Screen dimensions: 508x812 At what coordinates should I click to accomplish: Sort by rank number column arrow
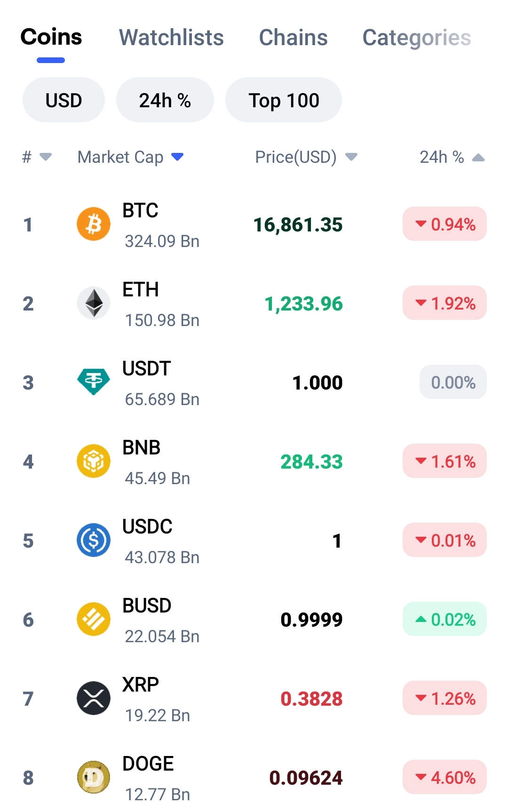(x=37, y=157)
